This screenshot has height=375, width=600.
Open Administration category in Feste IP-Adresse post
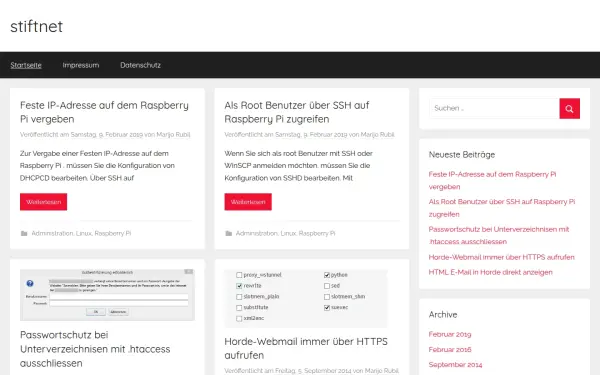[x=52, y=233]
